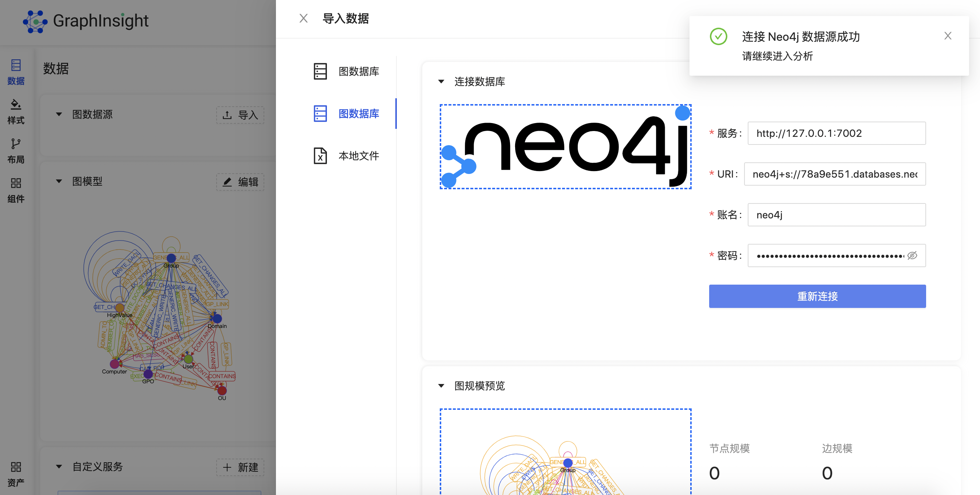Click 新建 to add a custom service
The width and height of the screenshot is (980, 495).
(x=240, y=467)
